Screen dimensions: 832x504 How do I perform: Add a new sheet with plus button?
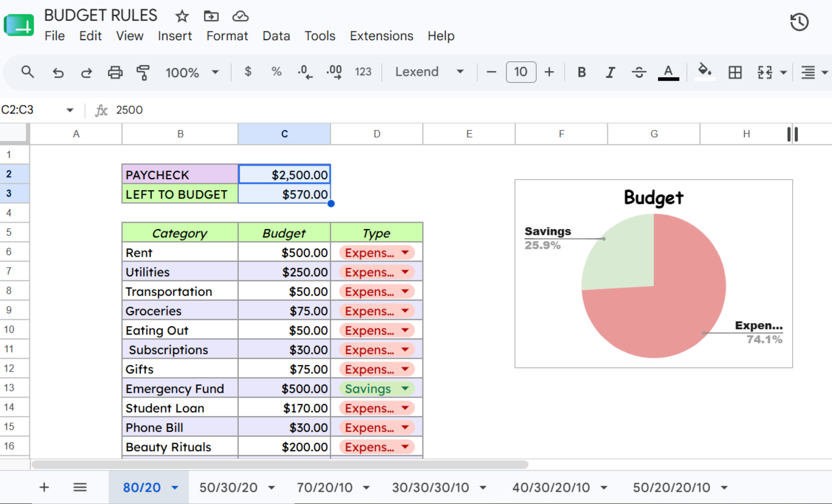coord(44,487)
